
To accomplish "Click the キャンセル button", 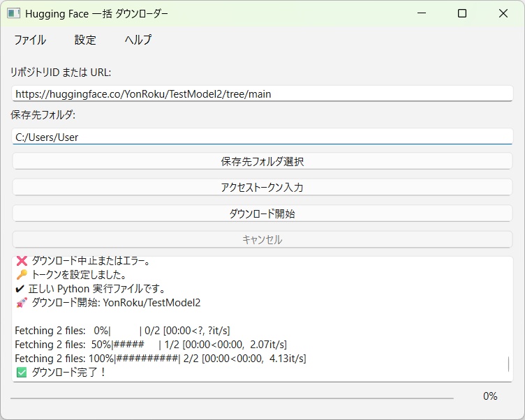I will (262, 239).
